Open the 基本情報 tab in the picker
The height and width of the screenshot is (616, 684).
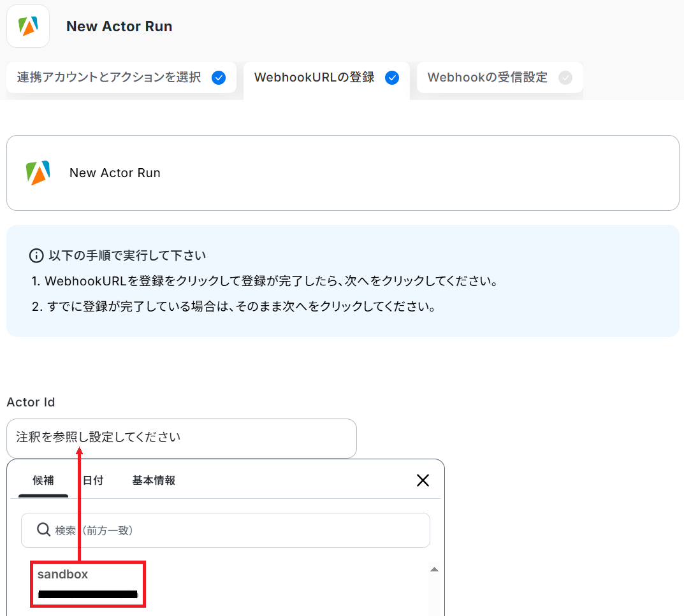[x=154, y=480]
